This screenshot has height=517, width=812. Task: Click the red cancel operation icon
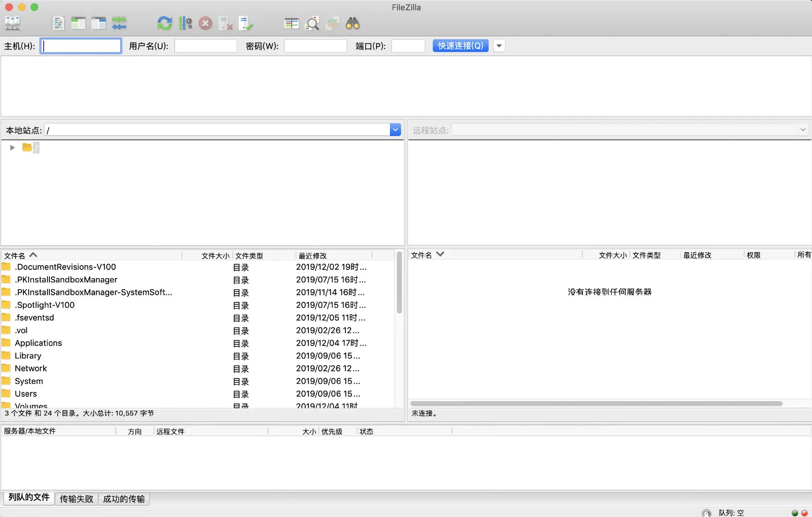(206, 23)
